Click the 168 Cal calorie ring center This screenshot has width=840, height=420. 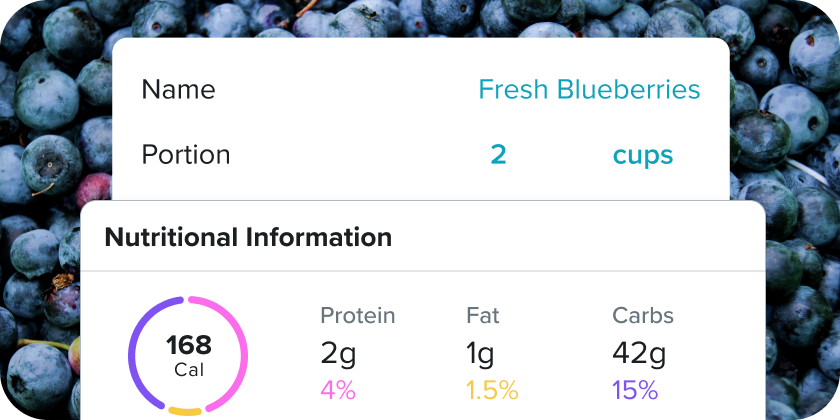click(188, 355)
